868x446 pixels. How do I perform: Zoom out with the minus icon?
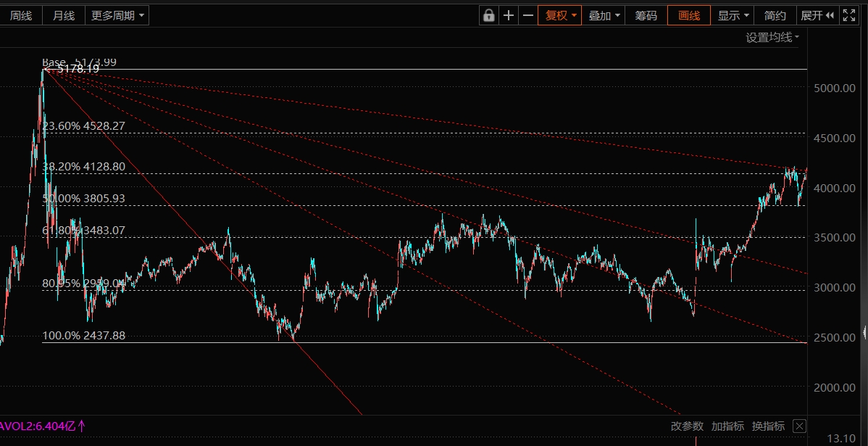coord(528,15)
